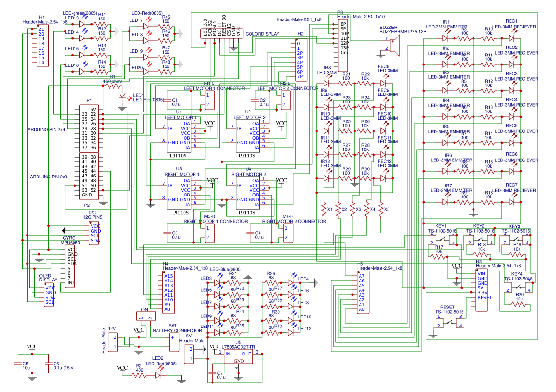Click the C5 10u capacitor symbol
Screen dimensions: 556x392
coord(18,363)
